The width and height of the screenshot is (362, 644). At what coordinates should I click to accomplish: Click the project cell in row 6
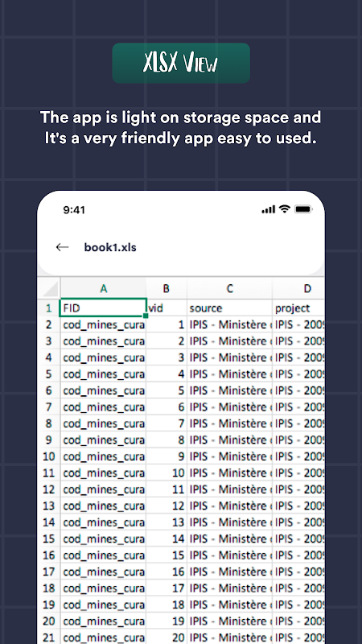click(298, 390)
